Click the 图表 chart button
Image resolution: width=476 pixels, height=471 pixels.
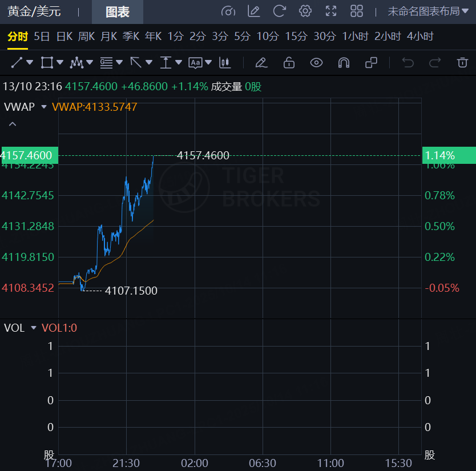118,12
